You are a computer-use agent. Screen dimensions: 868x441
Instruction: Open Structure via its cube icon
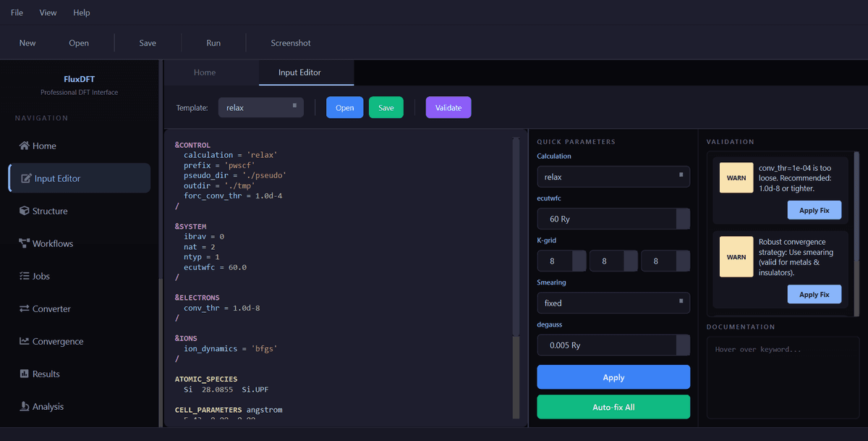point(25,211)
